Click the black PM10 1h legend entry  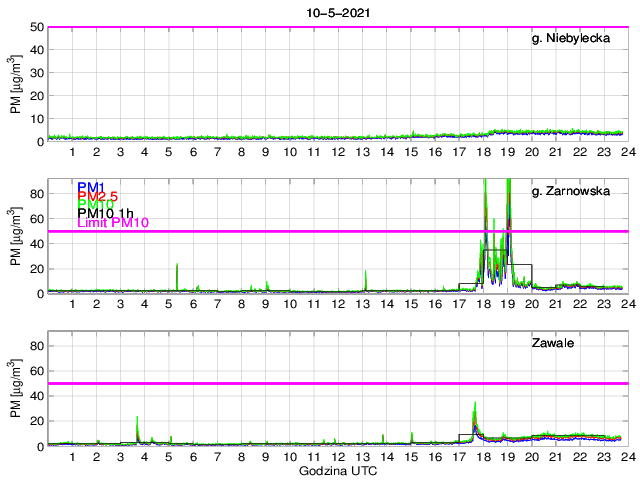pos(107,214)
